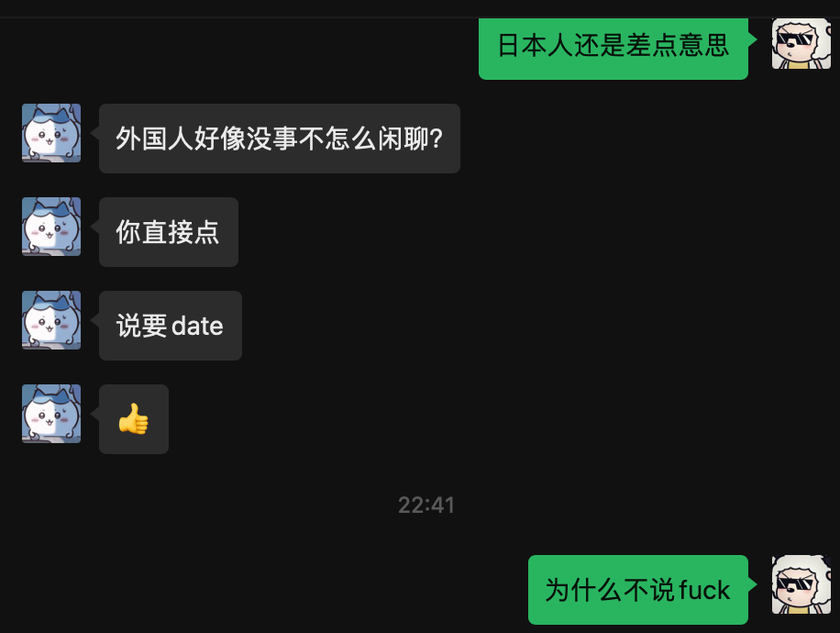This screenshot has height=633, width=840.
Task: Click the sheep avatar beside 日本人还是差点意思
Action: pyautogui.click(x=801, y=43)
